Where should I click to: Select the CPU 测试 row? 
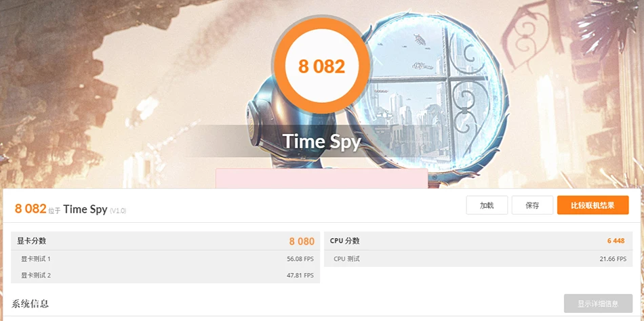tap(478, 259)
